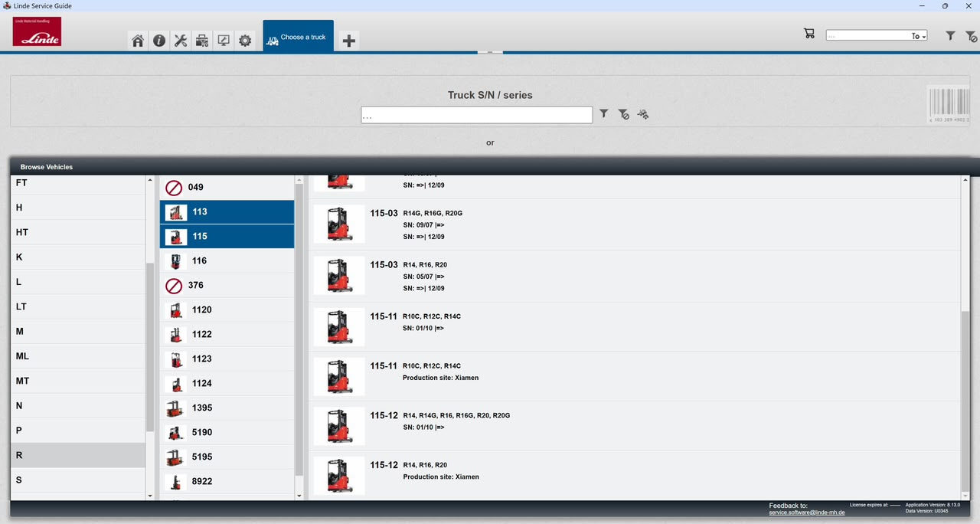Open the shopping cart
Screen dimensions: 980x524
coord(809,34)
